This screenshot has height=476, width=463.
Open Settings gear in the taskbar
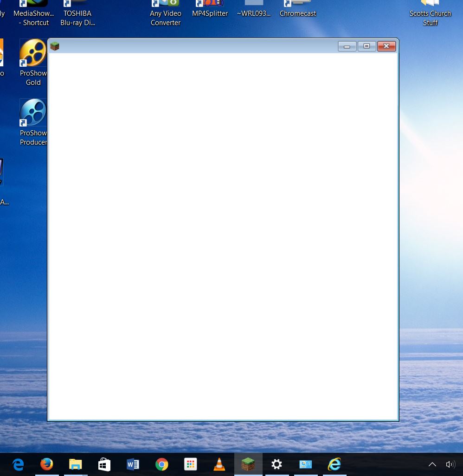pos(277,464)
